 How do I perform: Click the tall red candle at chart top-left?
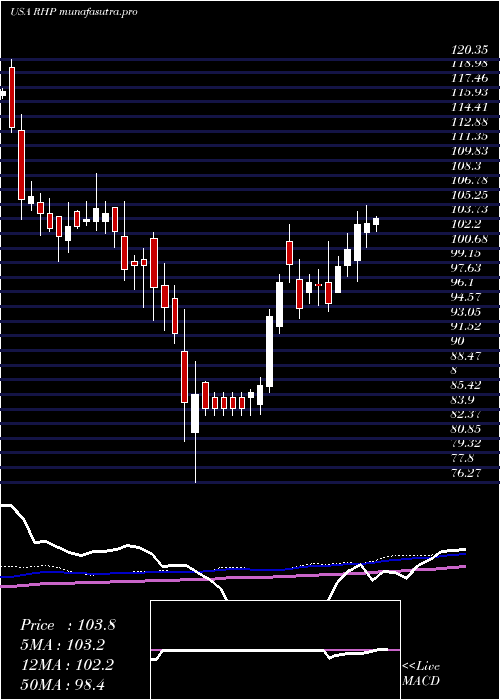pos(12,97)
